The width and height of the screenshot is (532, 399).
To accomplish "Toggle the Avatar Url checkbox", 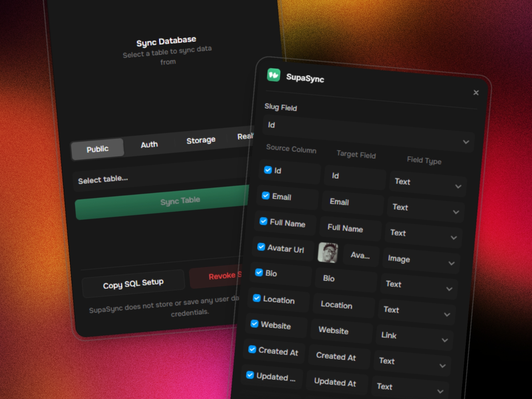I will click(261, 247).
